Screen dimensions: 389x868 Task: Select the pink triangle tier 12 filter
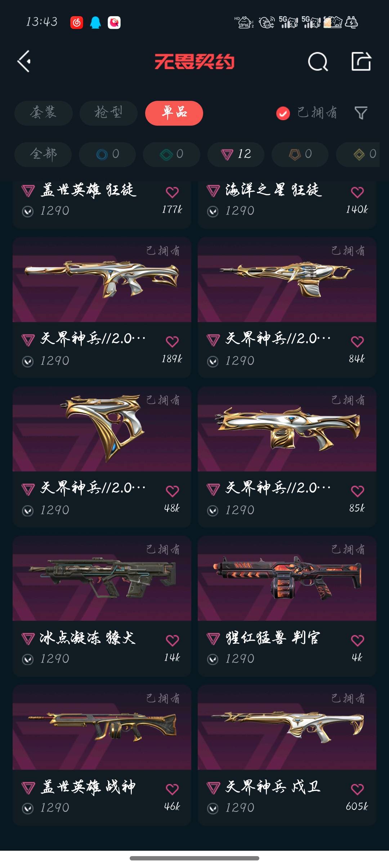tap(236, 154)
